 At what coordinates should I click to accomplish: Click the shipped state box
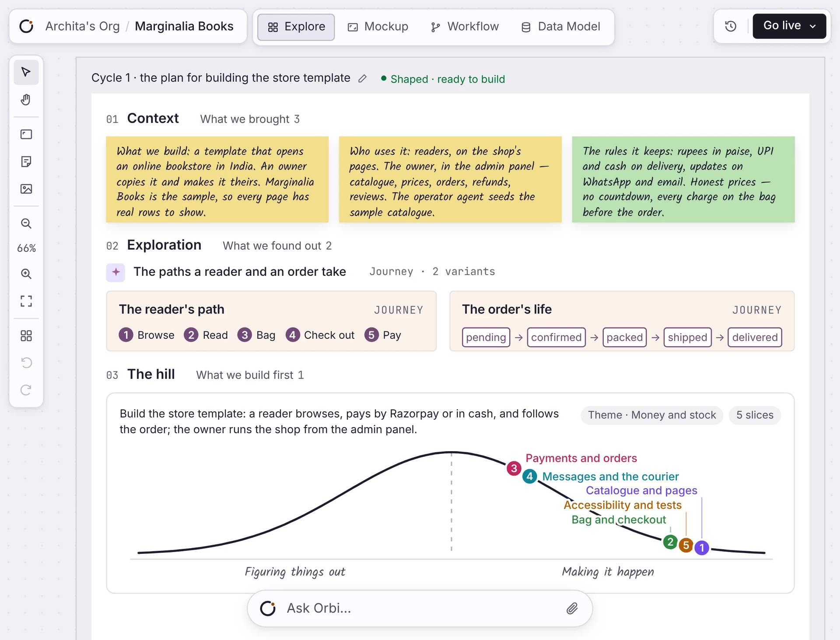pyautogui.click(x=687, y=337)
